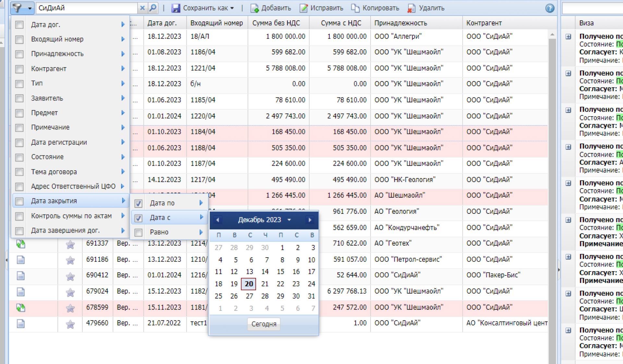Click star icon in row 691186

[x=70, y=260]
